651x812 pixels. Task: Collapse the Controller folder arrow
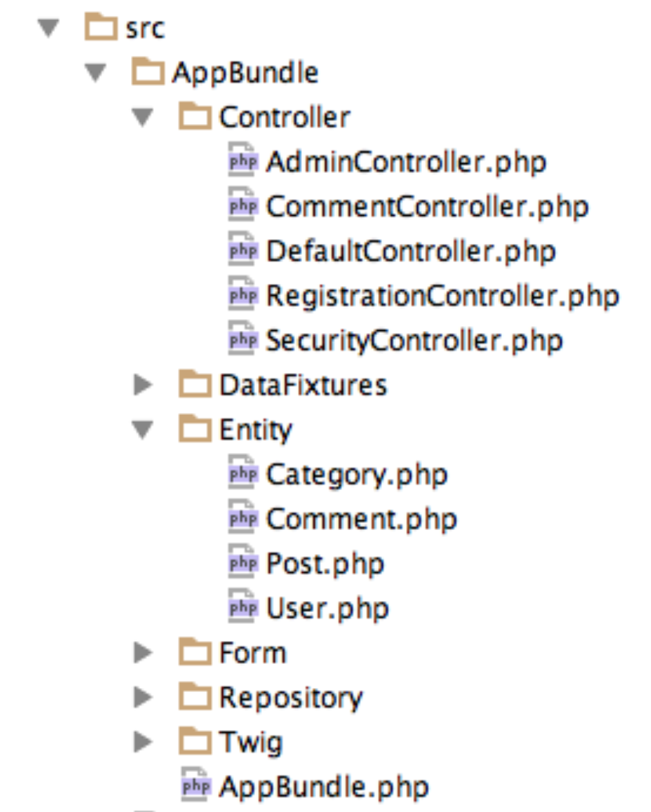[143, 118]
